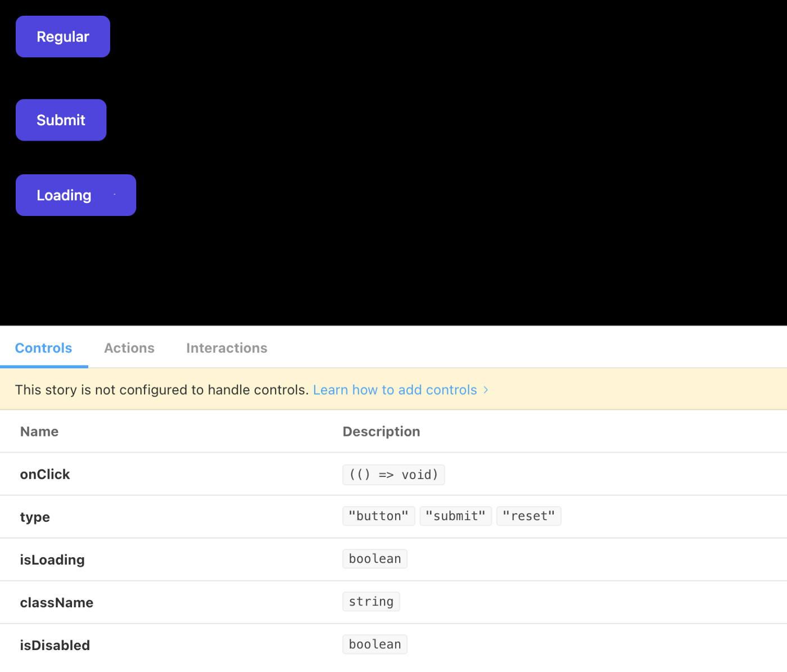Click the Regular button
Screen dimensions: 787x672
63,37
